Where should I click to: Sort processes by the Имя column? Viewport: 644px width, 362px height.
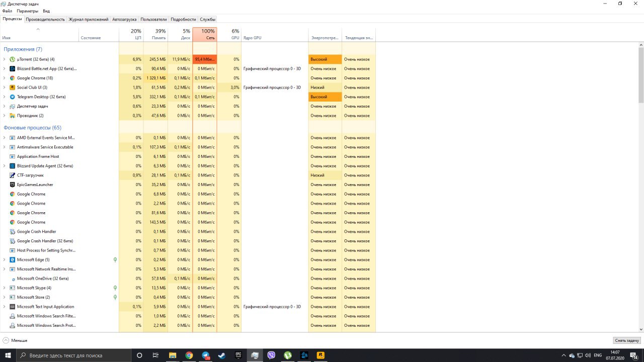click(39, 34)
